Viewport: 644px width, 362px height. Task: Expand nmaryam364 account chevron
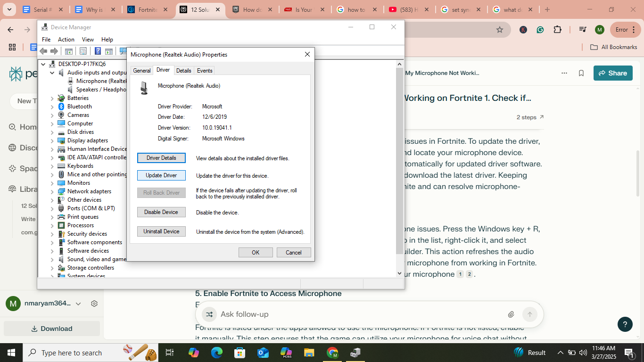click(x=78, y=304)
